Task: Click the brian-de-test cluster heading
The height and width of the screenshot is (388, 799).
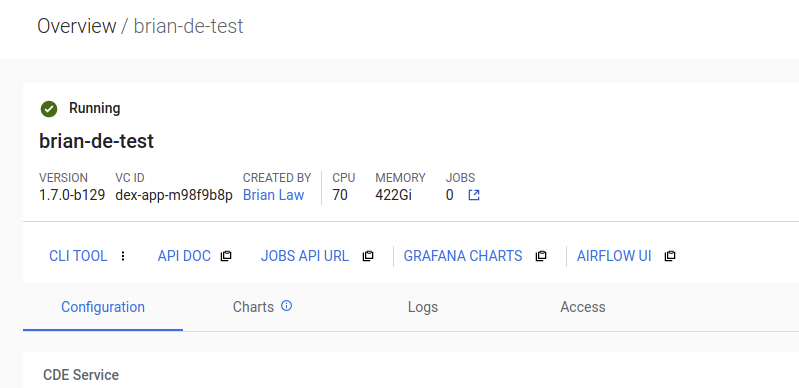Action: click(96, 141)
